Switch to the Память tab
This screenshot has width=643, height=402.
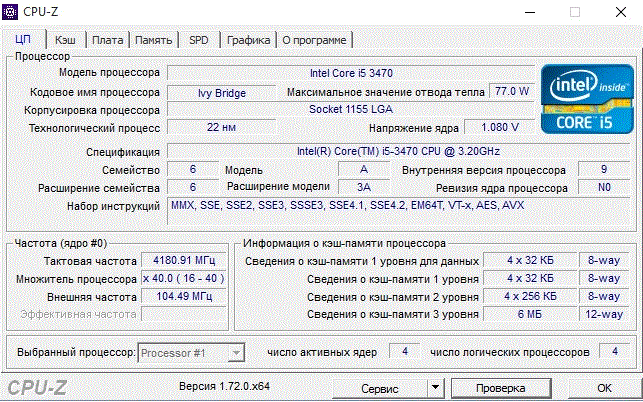(x=153, y=40)
